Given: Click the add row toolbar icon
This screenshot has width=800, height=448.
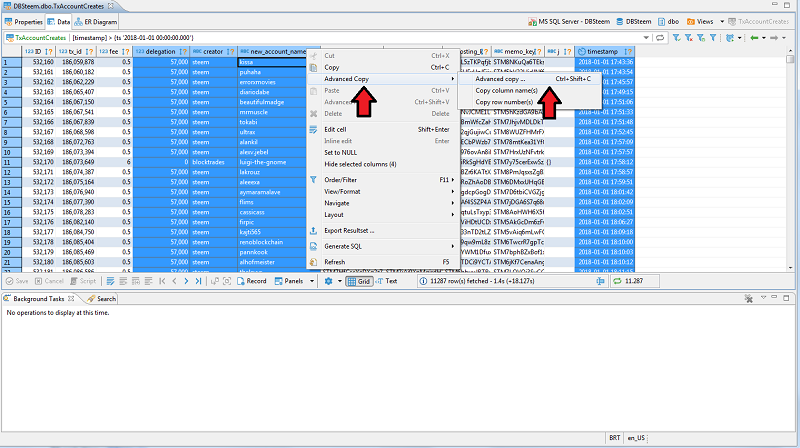Looking at the screenshot, I should click(x=123, y=281).
